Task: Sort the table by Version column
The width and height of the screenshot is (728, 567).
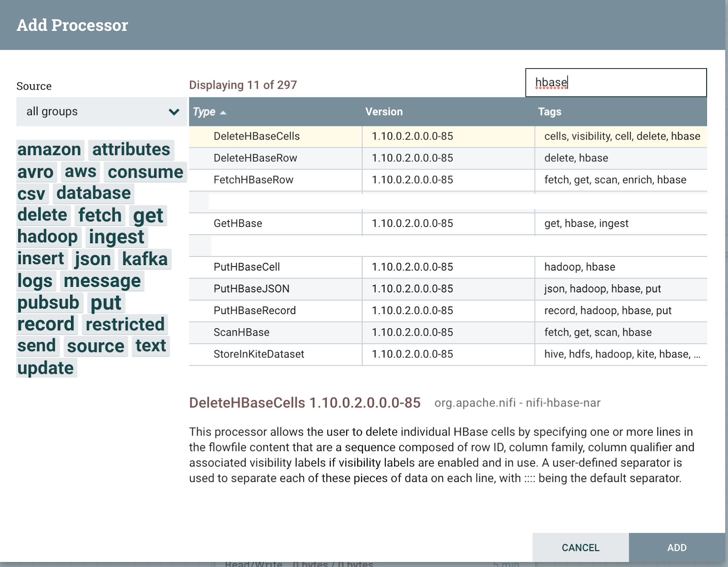Action: click(x=384, y=111)
